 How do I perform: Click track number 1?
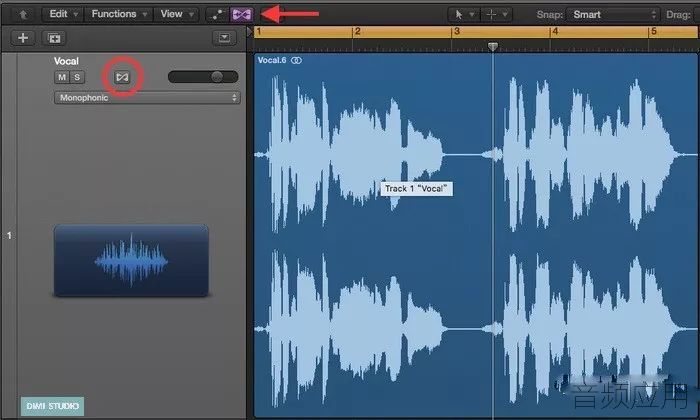tap(9, 235)
